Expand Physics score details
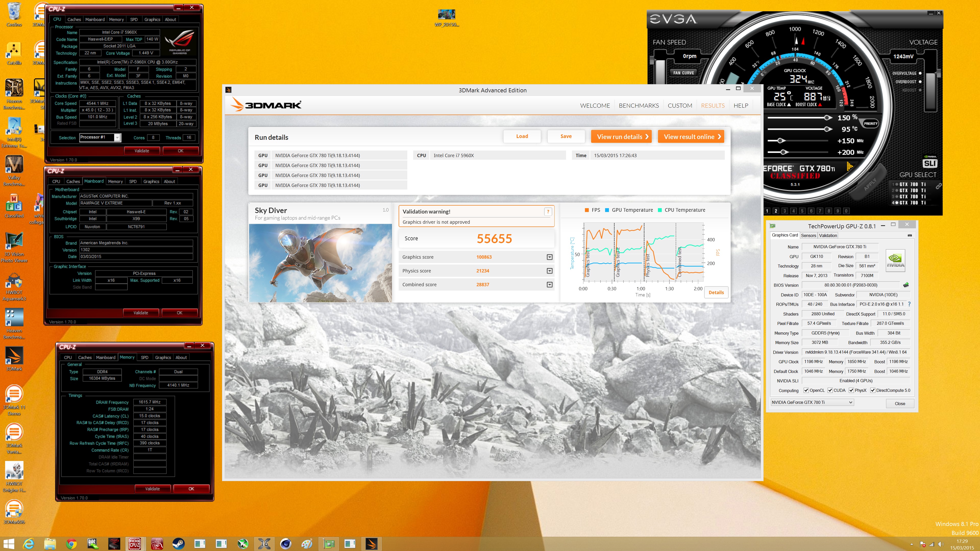980x551 pixels. pos(549,271)
